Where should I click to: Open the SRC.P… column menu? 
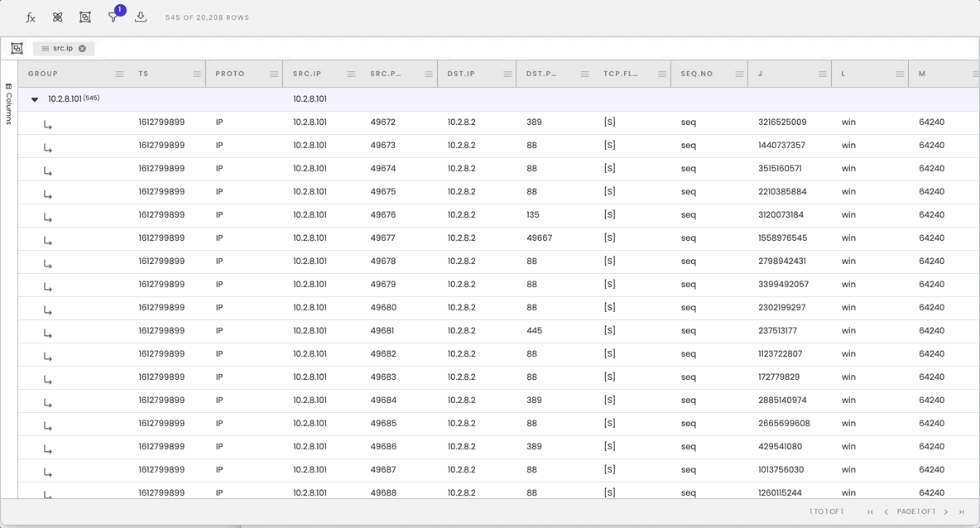[x=429, y=74]
